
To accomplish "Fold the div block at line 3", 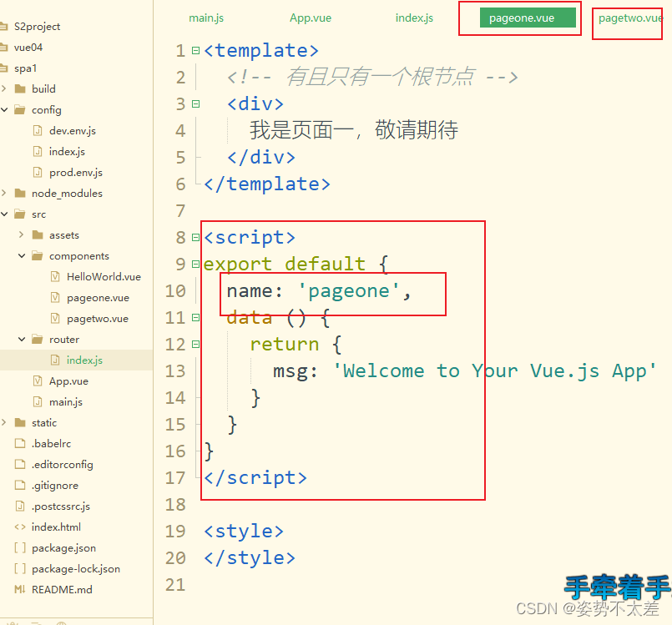I will tap(196, 104).
